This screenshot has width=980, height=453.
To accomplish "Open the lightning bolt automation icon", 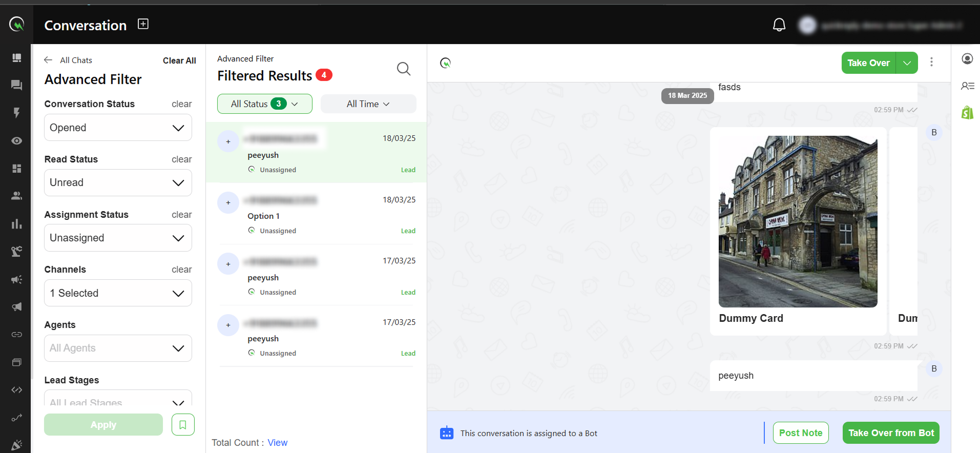I will (x=17, y=113).
